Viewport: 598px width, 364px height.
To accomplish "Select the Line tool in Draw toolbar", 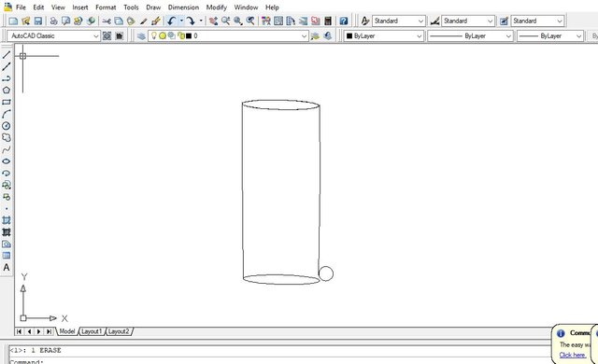I will point(7,55).
